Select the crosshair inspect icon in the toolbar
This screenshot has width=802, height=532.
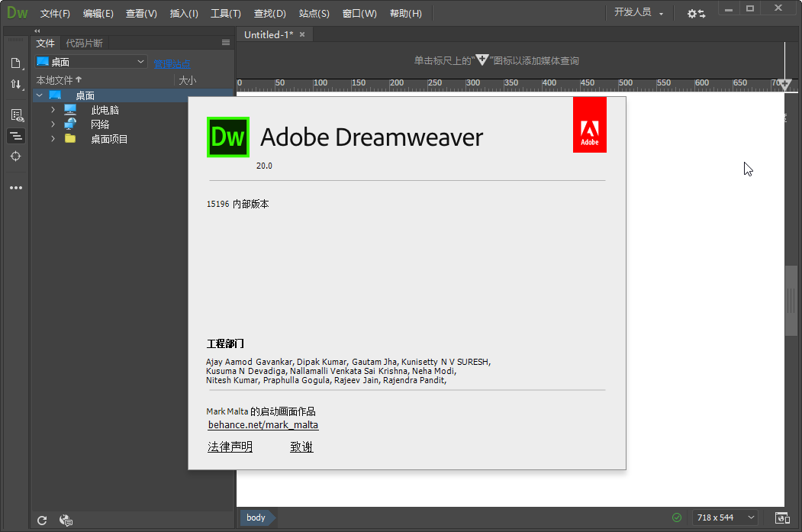pos(16,156)
